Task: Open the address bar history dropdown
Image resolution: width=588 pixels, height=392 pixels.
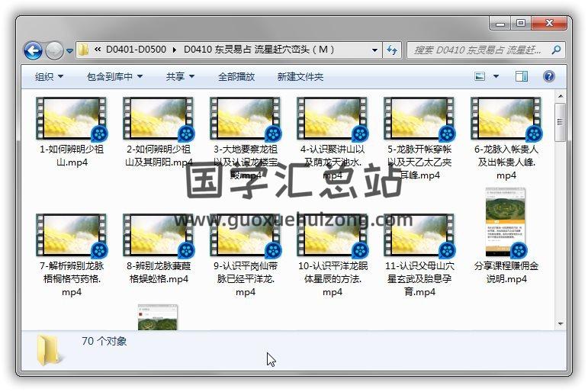Action: coord(374,50)
